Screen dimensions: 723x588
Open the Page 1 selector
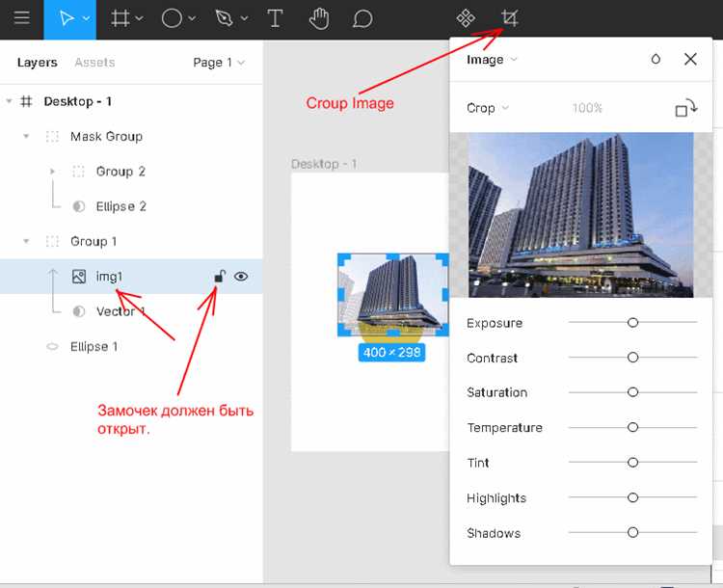[219, 63]
